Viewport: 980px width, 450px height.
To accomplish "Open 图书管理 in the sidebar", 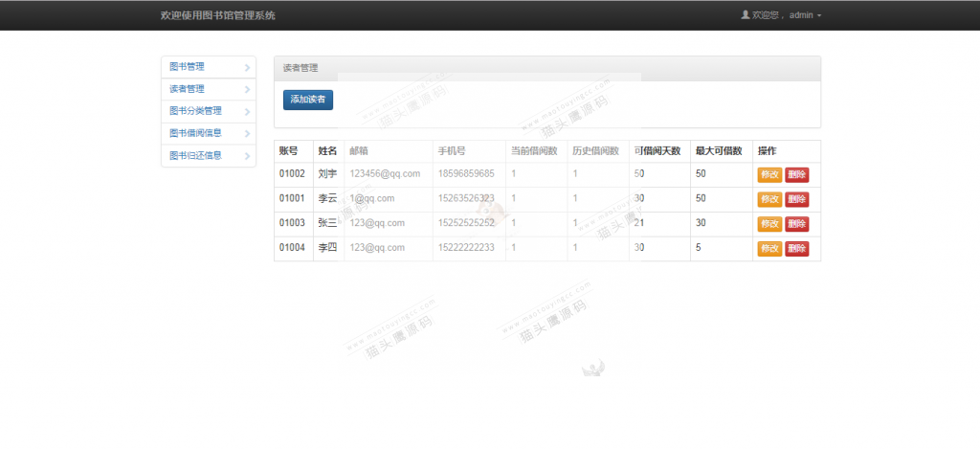I will click(208, 67).
